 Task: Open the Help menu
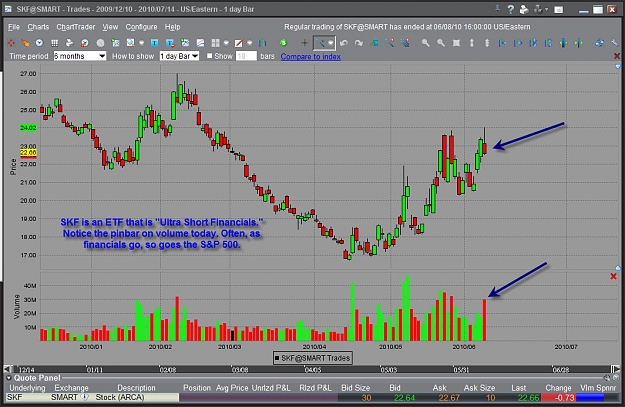coord(173,27)
